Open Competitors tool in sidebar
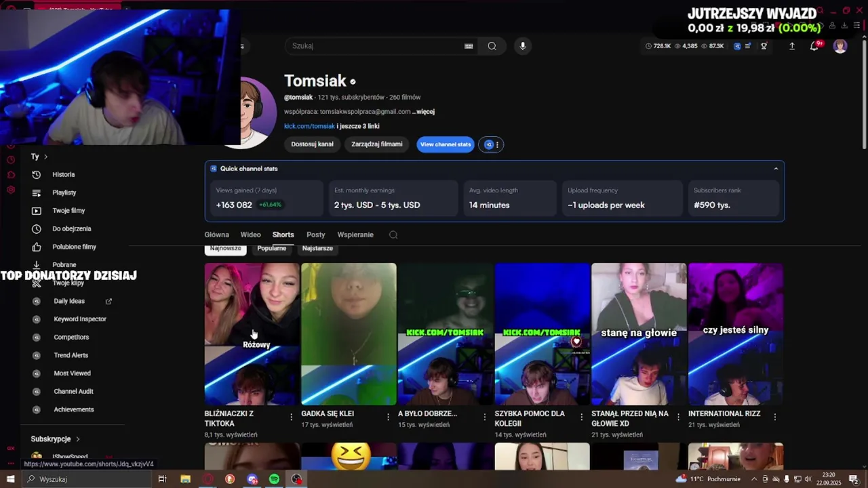Image resolution: width=868 pixels, height=488 pixels. point(73,337)
